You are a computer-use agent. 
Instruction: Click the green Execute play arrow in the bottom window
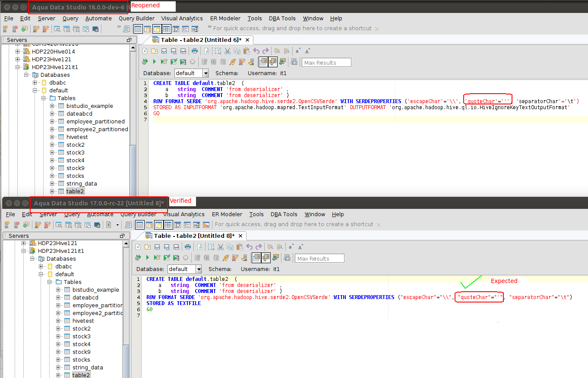click(x=147, y=258)
